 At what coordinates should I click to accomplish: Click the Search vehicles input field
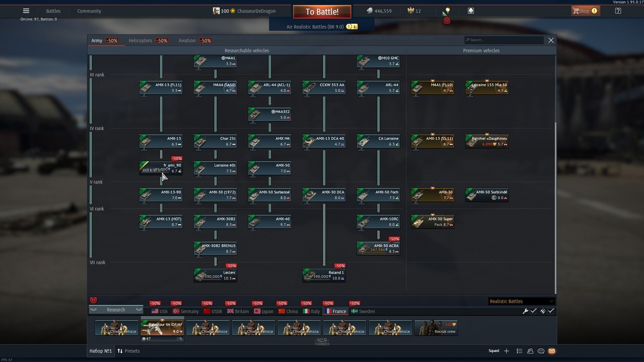tap(504, 40)
